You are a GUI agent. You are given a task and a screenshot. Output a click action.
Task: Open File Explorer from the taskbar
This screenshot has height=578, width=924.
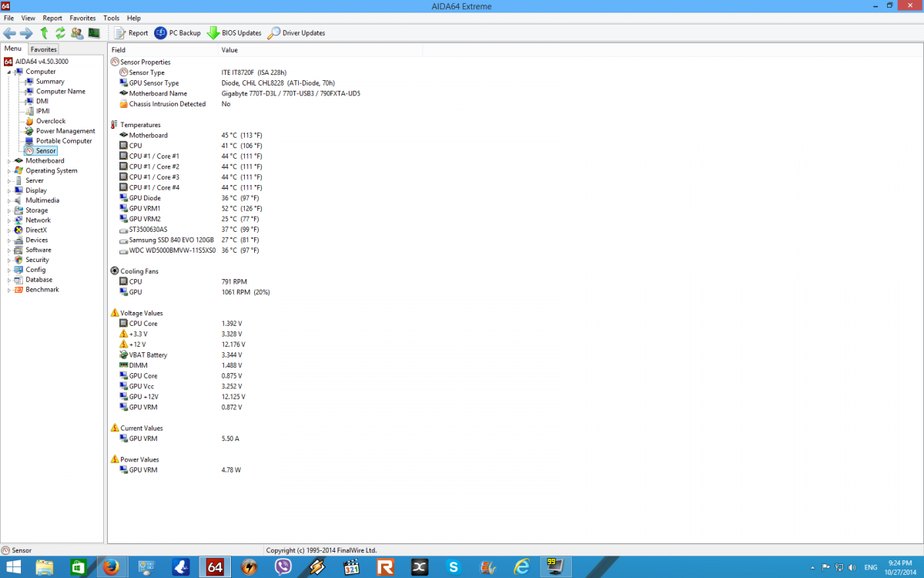(x=44, y=567)
